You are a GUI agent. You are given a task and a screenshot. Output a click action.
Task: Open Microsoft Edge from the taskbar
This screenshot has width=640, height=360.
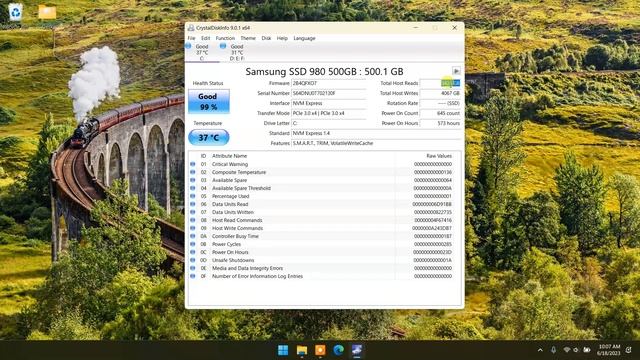(x=338, y=350)
